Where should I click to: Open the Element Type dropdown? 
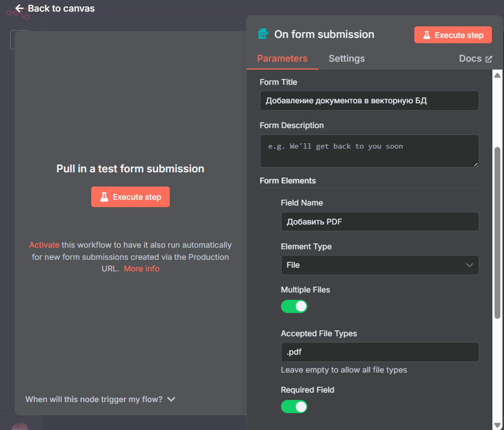pos(380,265)
